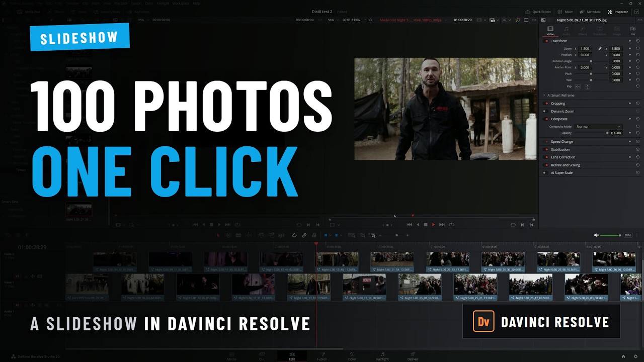The width and height of the screenshot is (644, 362).
Task: Reset the Cropping section
Action: pyautogui.click(x=637, y=104)
